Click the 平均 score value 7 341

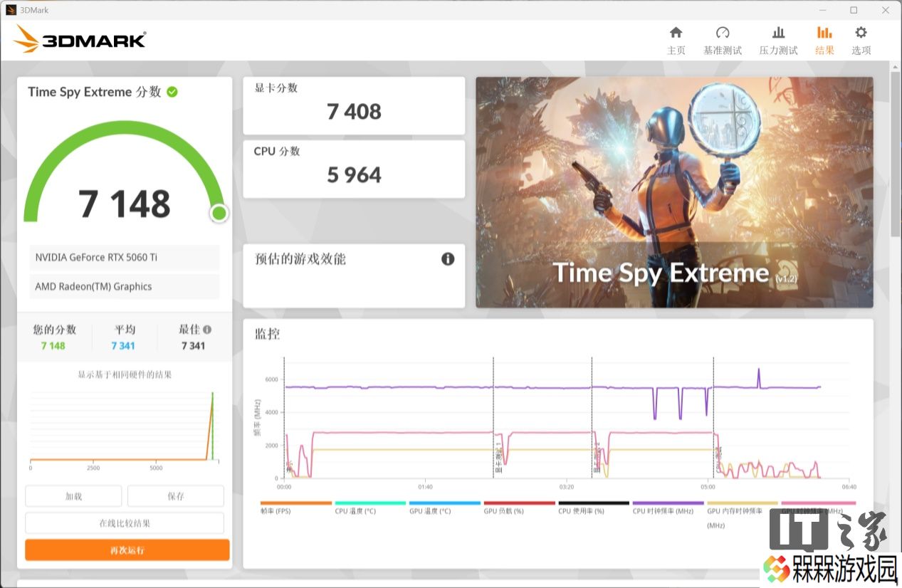point(123,346)
